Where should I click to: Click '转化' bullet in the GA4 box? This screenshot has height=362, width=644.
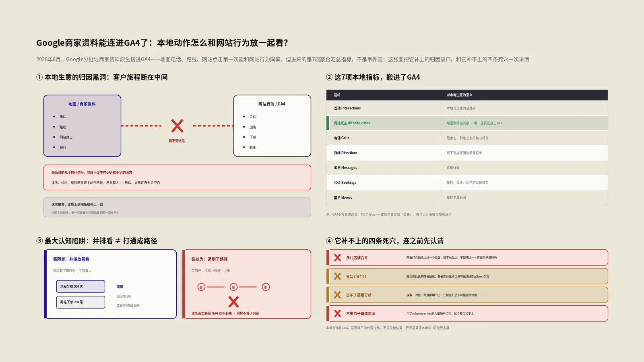253,148
